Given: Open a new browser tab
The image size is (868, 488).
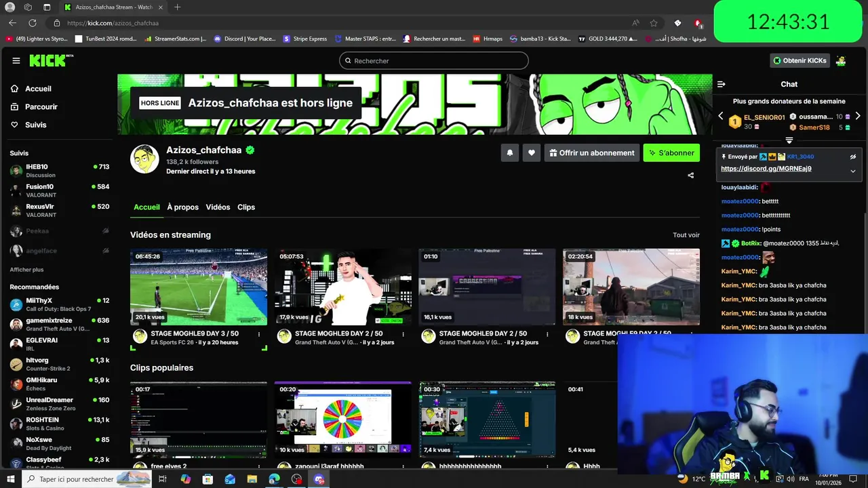Looking at the screenshot, I should (177, 7).
